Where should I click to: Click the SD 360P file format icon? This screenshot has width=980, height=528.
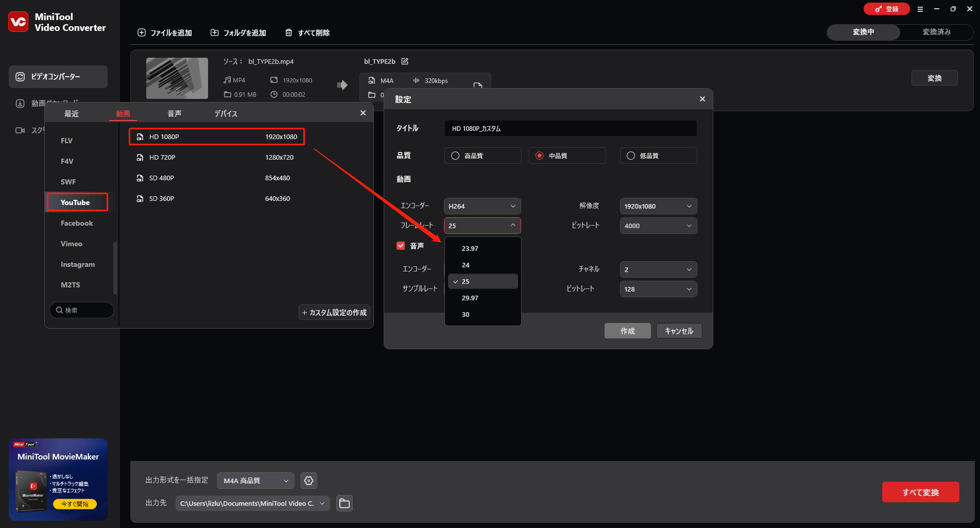(140, 198)
